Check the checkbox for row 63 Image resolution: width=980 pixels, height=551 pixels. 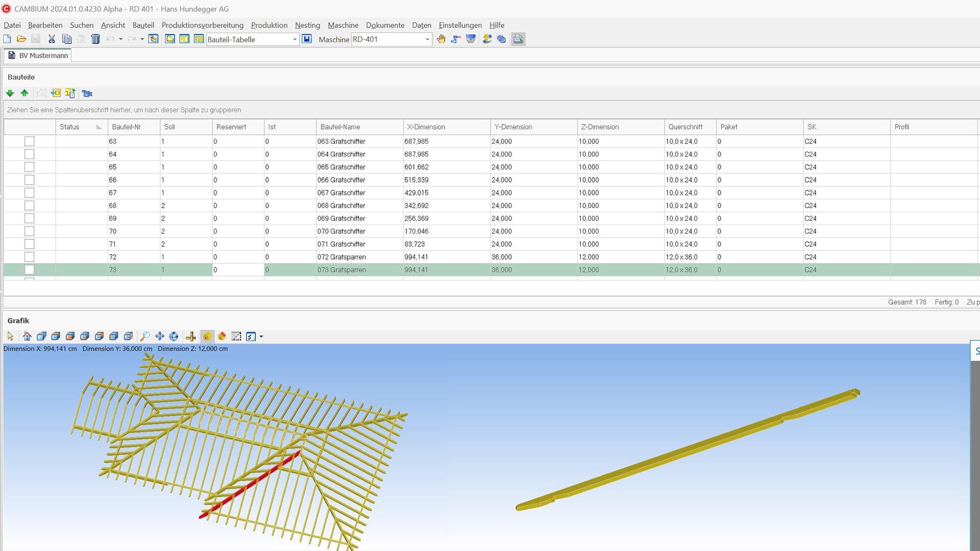29,141
